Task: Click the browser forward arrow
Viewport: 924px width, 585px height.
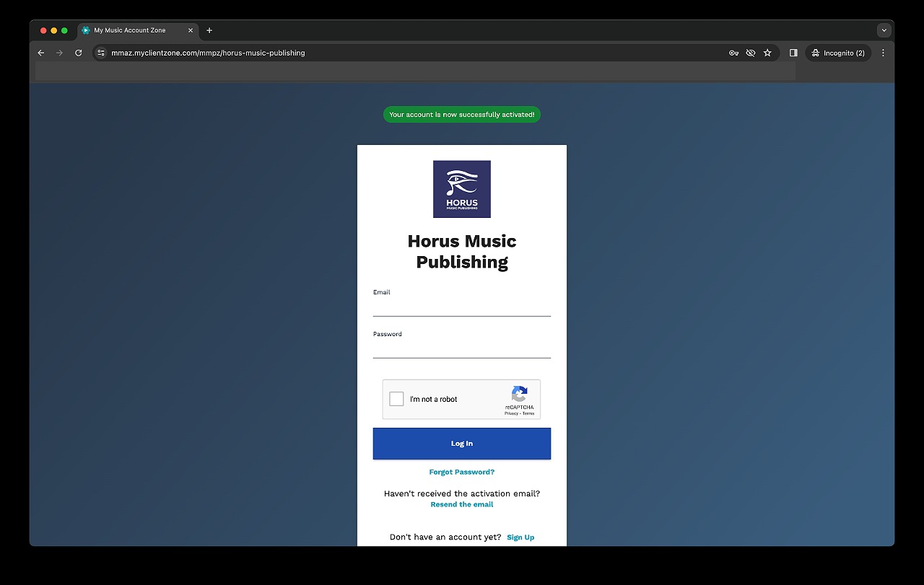Action: pos(60,53)
